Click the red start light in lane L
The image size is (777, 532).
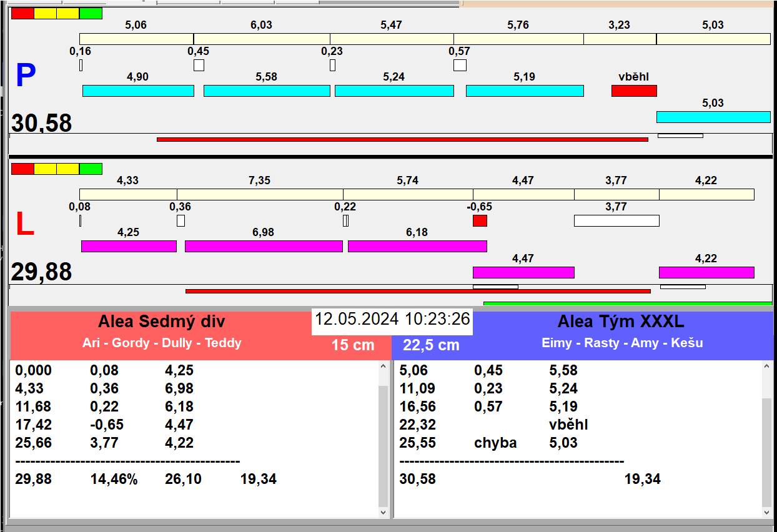pyautogui.click(x=22, y=169)
